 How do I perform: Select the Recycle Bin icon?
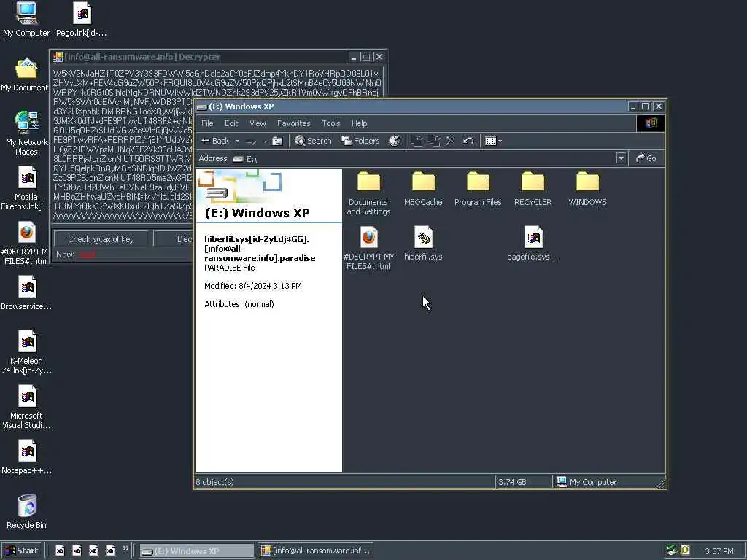pyautogui.click(x=26, y=512)
